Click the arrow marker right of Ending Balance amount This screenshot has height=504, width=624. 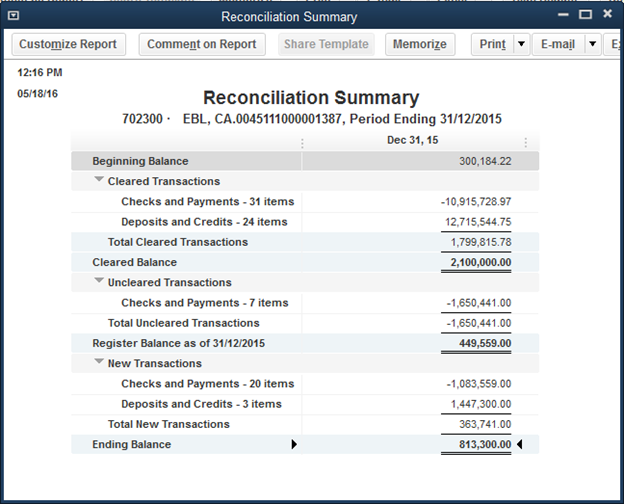[x=519, y=444]
